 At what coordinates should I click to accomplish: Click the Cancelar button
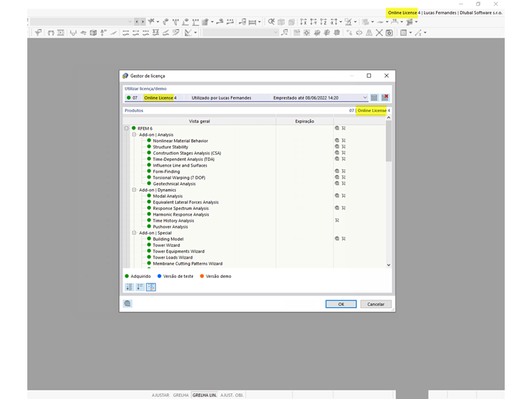tap(376, 304)
